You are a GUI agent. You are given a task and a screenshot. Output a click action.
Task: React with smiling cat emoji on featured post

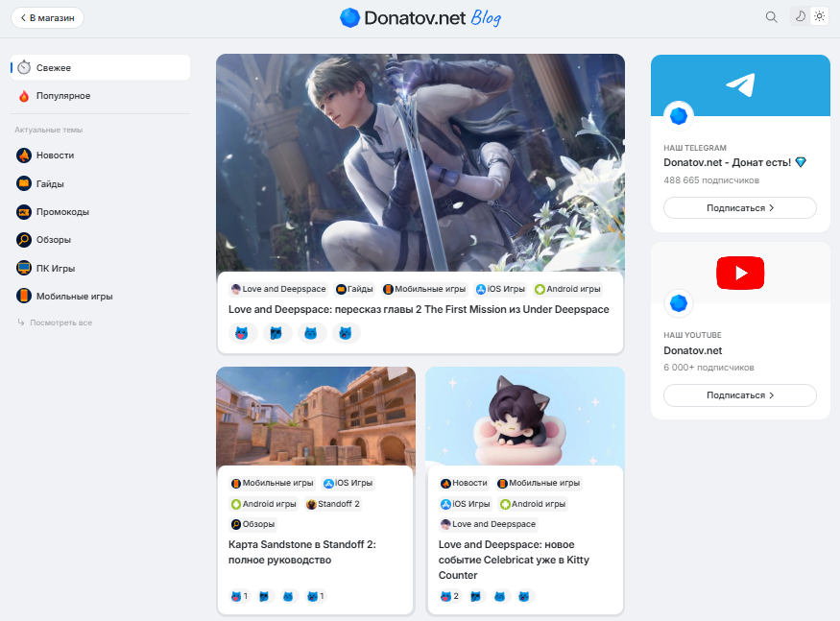[x=311, y=333]
